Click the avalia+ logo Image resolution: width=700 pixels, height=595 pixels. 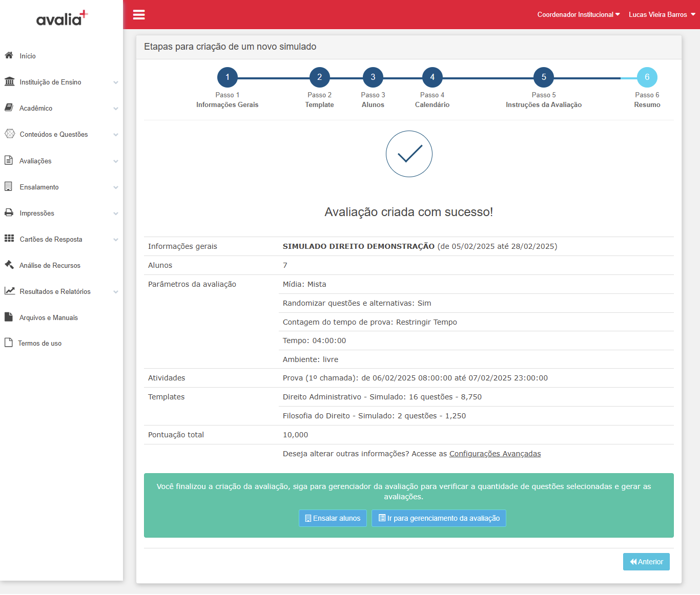tap(62, 18)
